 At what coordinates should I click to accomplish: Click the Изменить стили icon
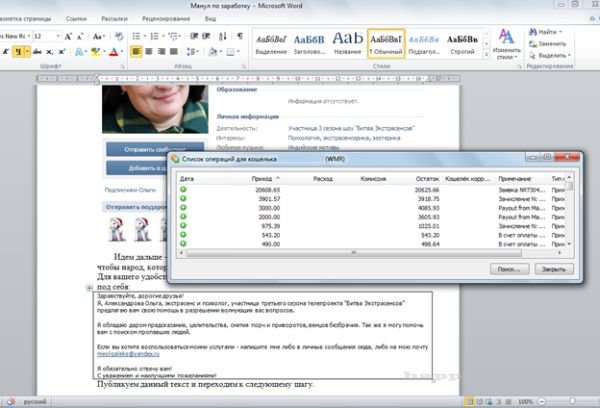coord(506,42)
